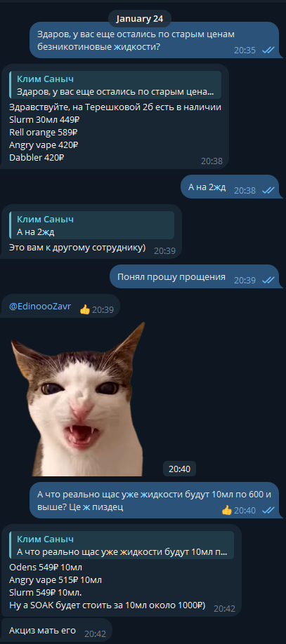Viewport: 286px width, 644px height.
Task: Click the 20:40 timestamp on the sticker
Action: tap(179, 469)
